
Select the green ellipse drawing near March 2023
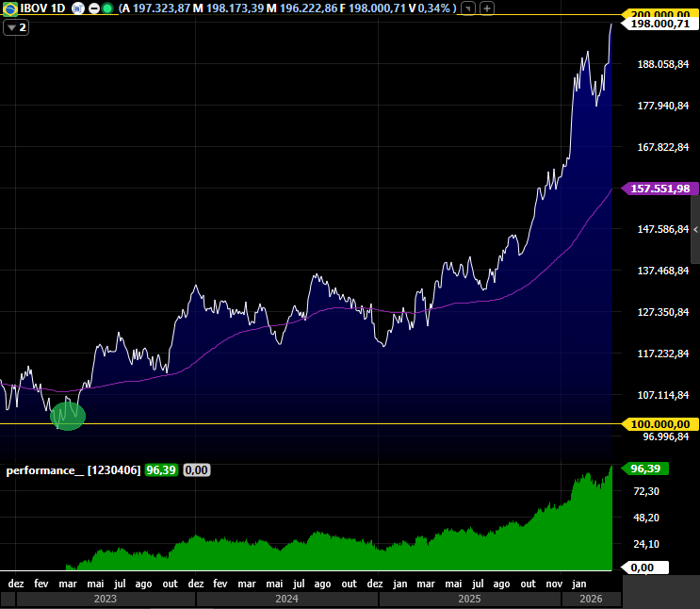(68, 416)
